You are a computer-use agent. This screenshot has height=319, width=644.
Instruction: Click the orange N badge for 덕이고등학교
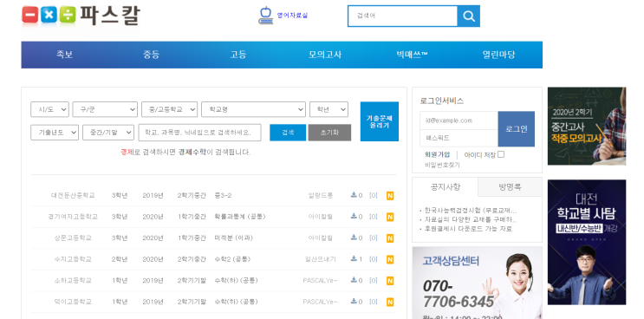pos(390,303)
